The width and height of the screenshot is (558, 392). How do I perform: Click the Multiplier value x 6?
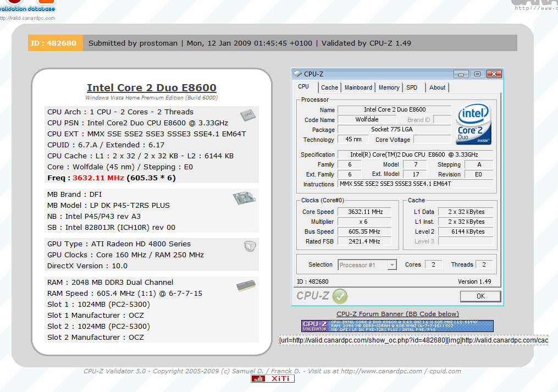coord(364,222)
